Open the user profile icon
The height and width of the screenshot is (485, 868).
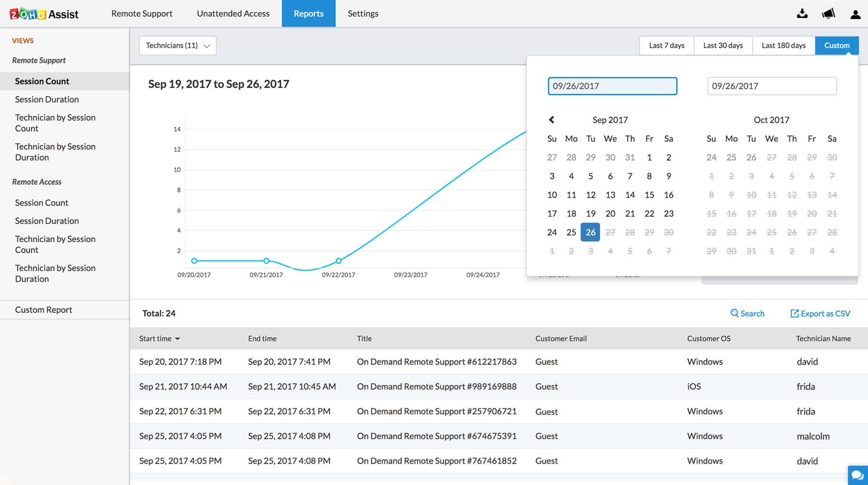(855, 14)
